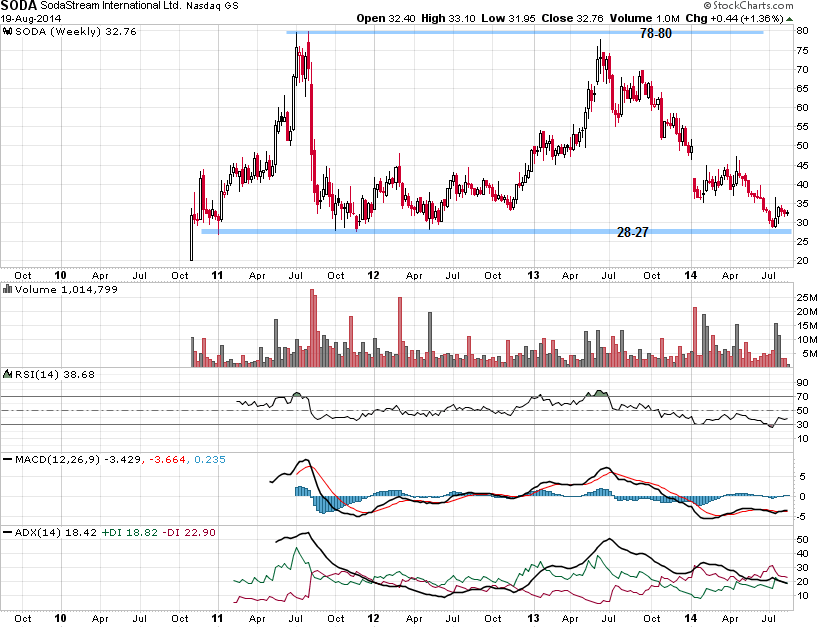Image resolution: width=817 pixels, height=627 pixels.
Task: Click the SodaStream International Ltd. company name
Action: [x=111, y=6]
